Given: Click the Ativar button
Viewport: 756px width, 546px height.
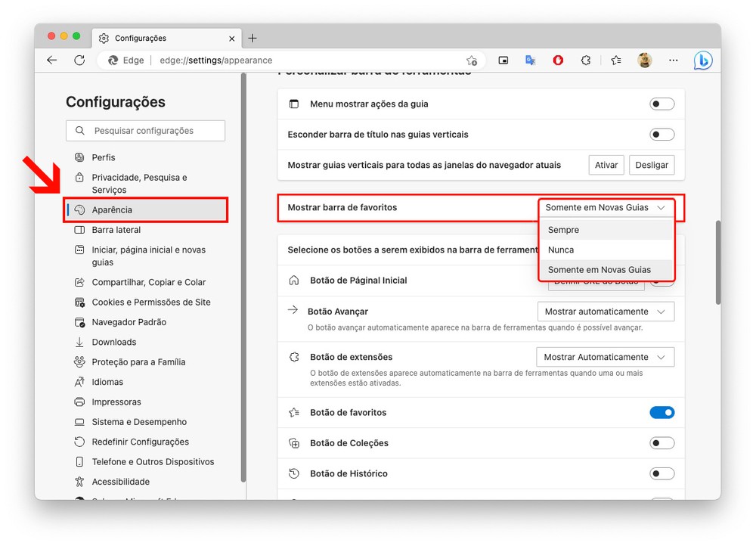Looking at the screenshot, I should click(606, 165).
